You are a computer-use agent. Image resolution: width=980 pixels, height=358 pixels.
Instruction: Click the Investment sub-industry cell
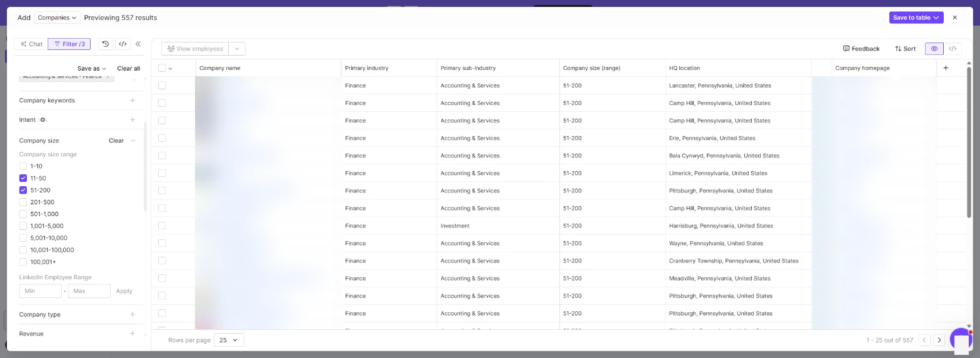coord(498,226)
